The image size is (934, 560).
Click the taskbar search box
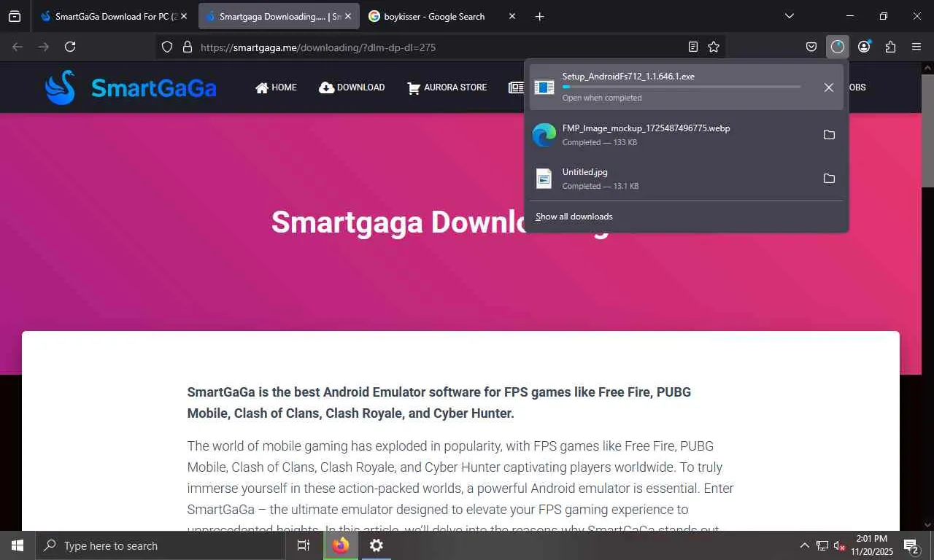(160, 545)
